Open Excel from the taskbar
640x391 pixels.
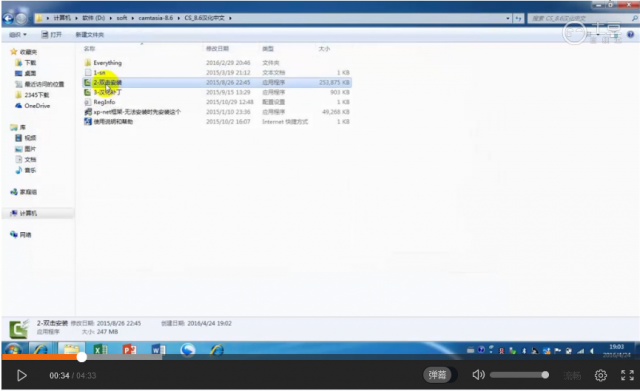(x=100, y=350)
